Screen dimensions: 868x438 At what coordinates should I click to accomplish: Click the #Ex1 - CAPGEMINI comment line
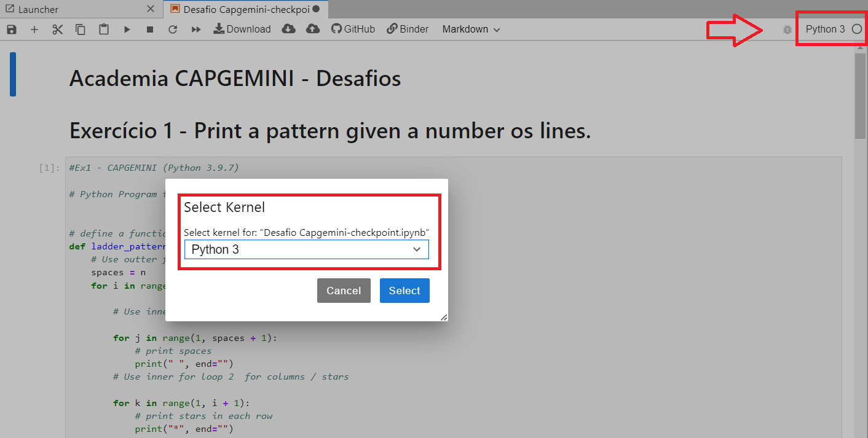[x=154, y=168]
